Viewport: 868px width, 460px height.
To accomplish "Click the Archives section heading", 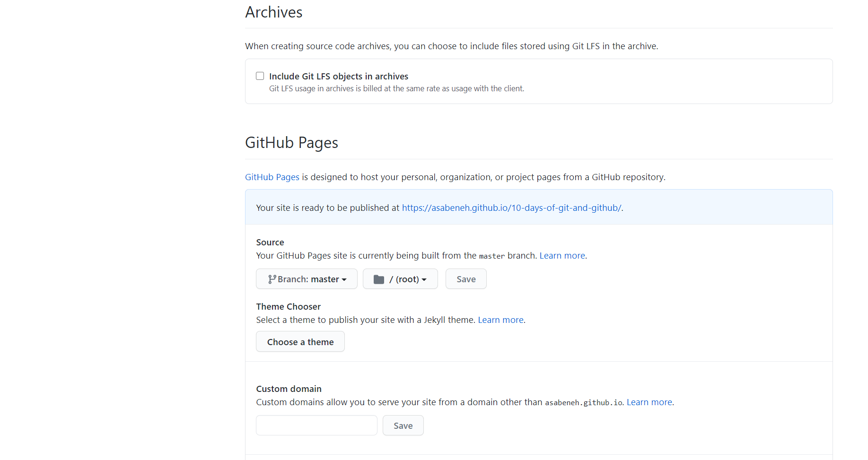I will [x=274, y=12].
